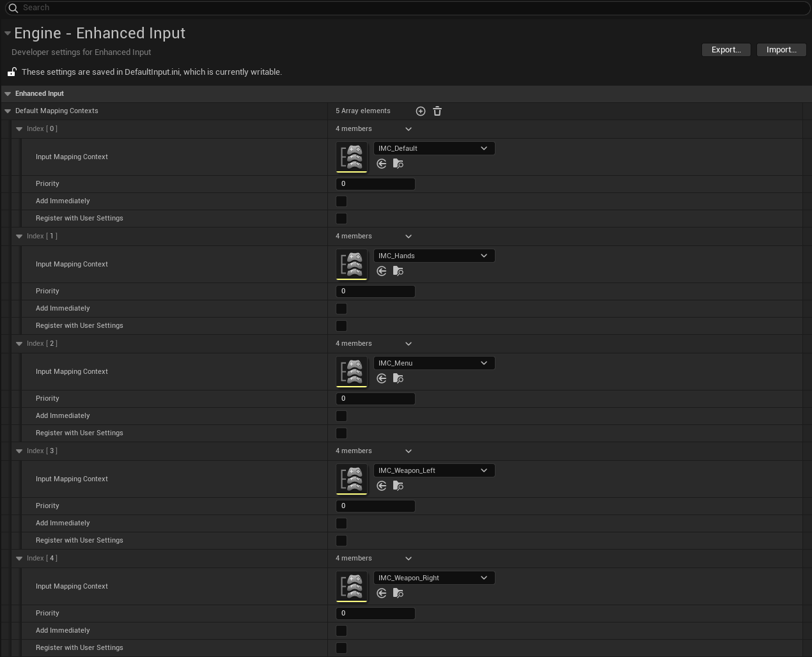Image resolution: width=812 pixels, height=657 pixels.
Task: Collapse the Index [ 4 ] row
Action: [19, 559]
